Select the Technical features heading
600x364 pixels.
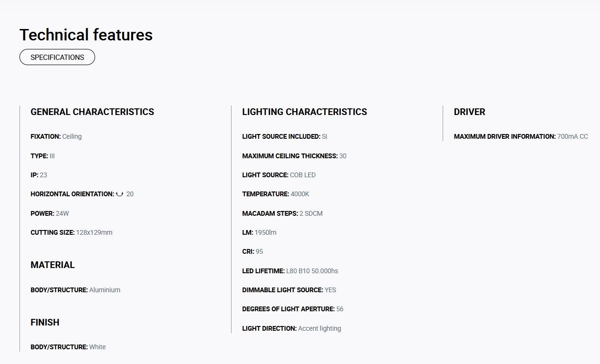(x=86, y=35)
